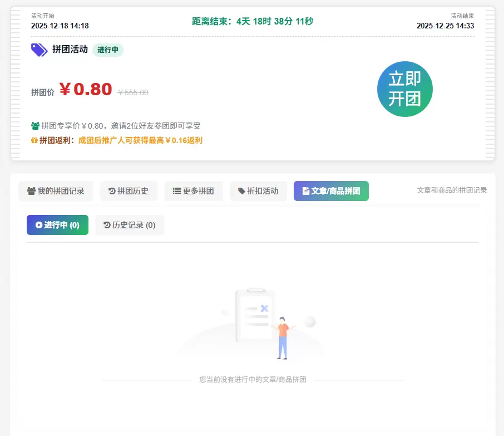Open 更多拼团 tab
The width and height of the screenshot is (504, 436).
coord(193,191)
